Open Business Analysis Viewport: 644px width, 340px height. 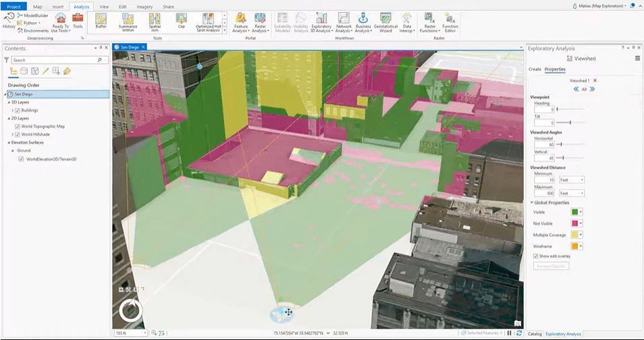[363, 22]
